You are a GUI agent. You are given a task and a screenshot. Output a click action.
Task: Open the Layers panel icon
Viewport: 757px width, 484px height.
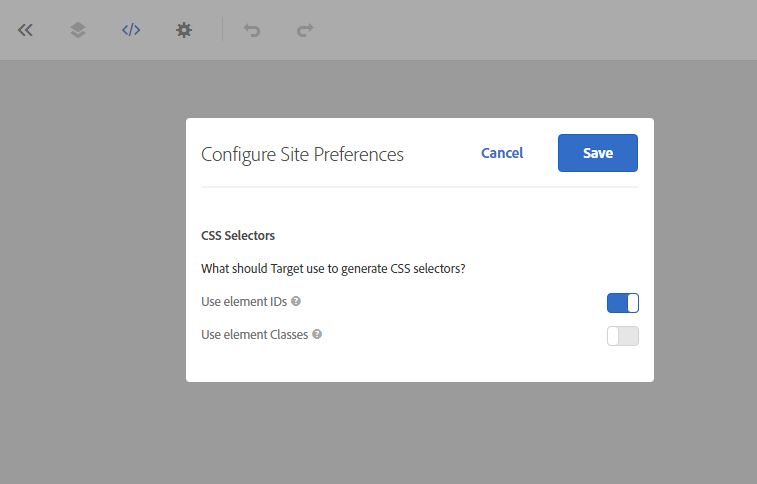coord(78,30)
